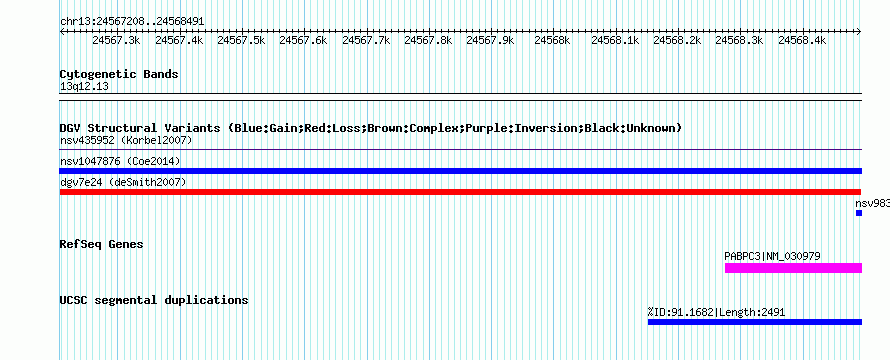
Task: Click ruler position 24568.4k
Action: pos(802,40)
